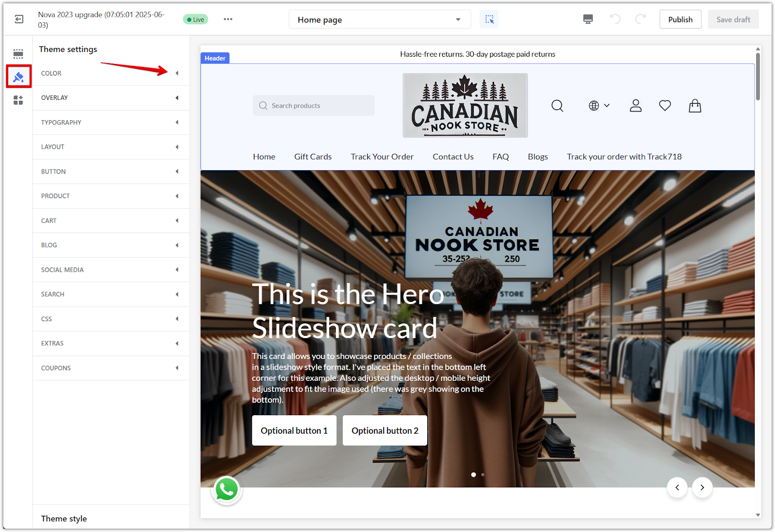Open the Theme settings paintbrush icon
Image resolution: width=775 pixels, height=532 pixels.
point(18,77)
